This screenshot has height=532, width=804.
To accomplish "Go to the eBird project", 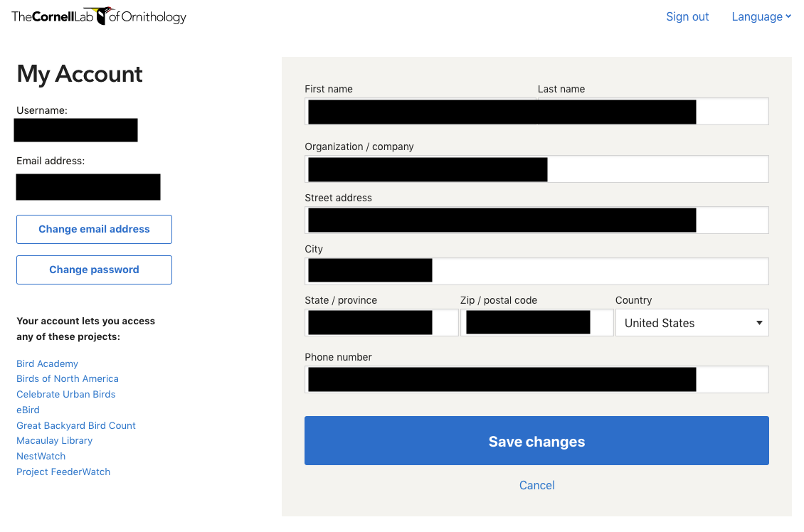I will (x=28, y=410).
